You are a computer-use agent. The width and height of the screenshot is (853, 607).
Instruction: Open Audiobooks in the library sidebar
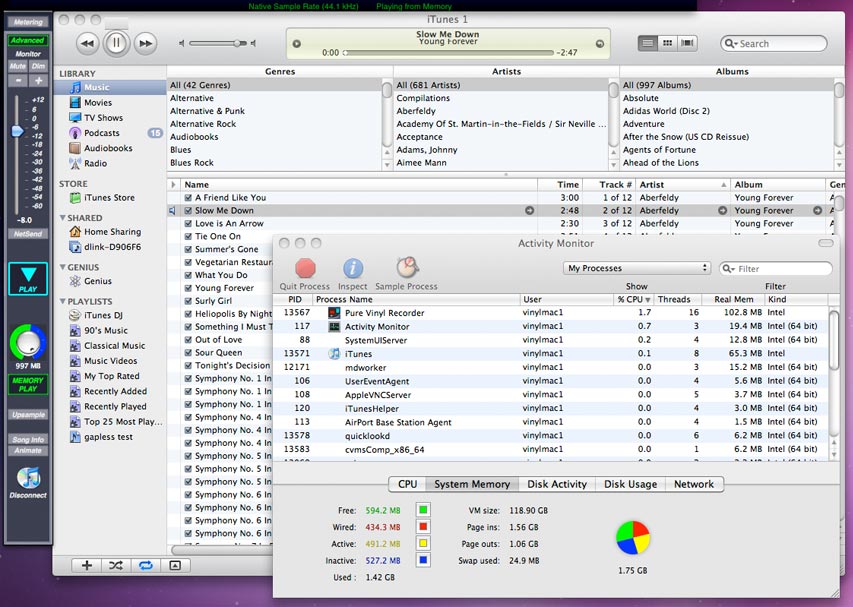point(110,148)
